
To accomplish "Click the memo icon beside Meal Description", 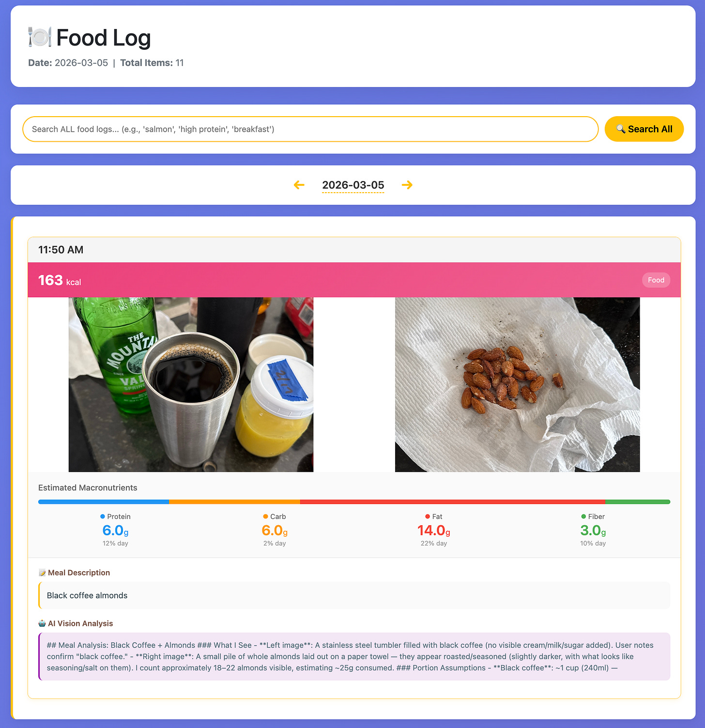I will click(x=42, y=573).
